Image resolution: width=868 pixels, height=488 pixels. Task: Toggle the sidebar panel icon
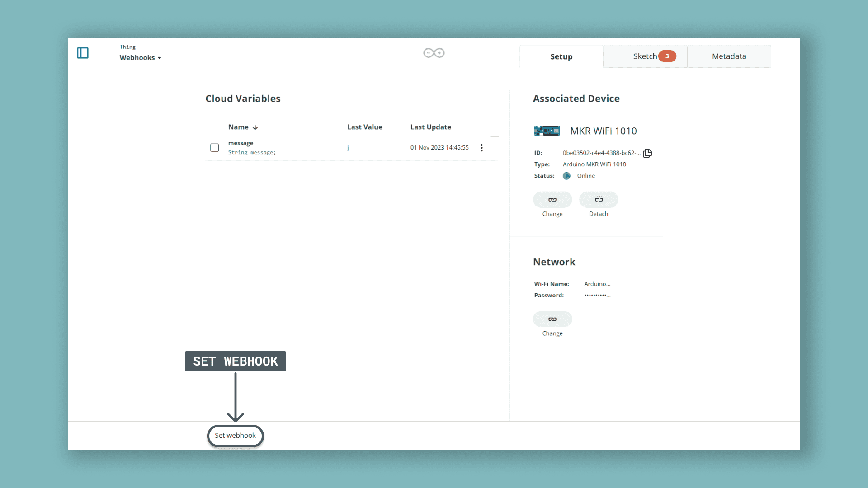pyautogui.click(x=83, y=53)
